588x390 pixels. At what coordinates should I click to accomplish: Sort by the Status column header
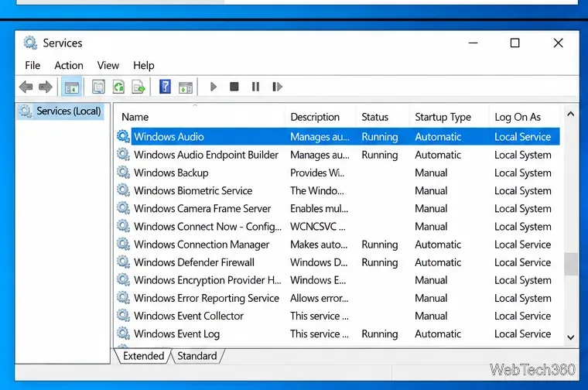375,117
